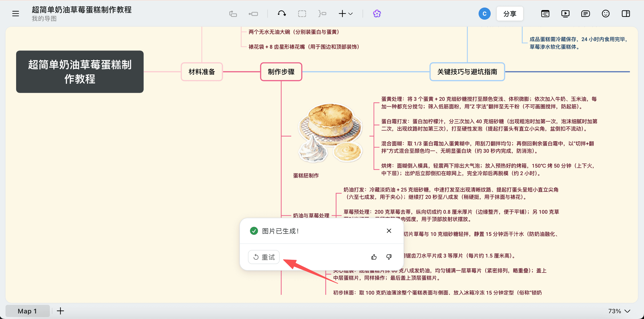Open the emoji sticker panel
This screenshot has height=319, width=644.
tap(605, 13)
